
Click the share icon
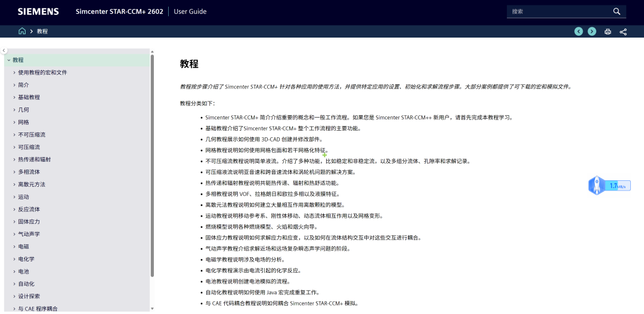point(623,32)
